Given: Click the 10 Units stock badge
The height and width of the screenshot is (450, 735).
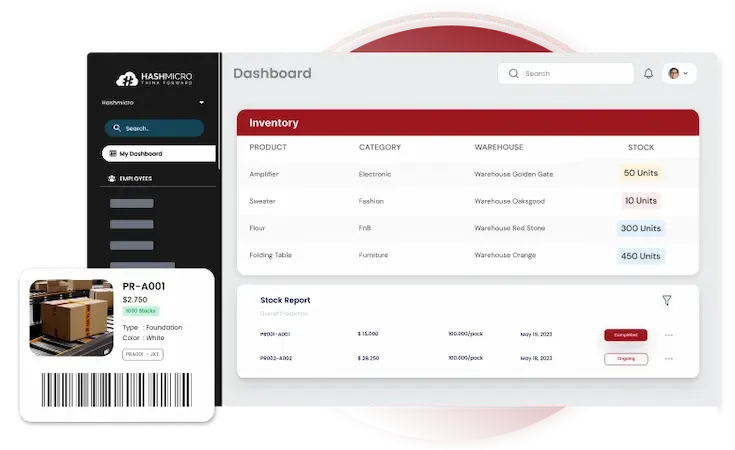Looking at the screenshot, I should 641,201.
